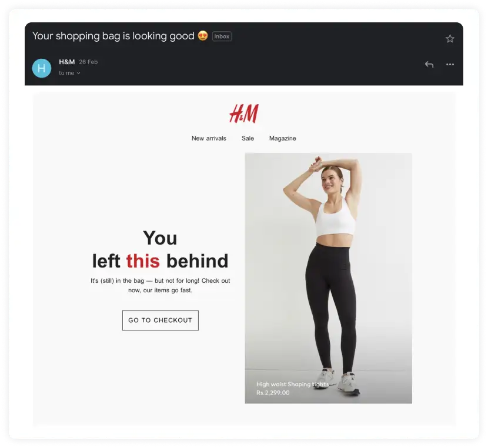The width and height of the screenshot is (488, 448).
Task: Open the New arrivals link
Action: tap(209, 138)
